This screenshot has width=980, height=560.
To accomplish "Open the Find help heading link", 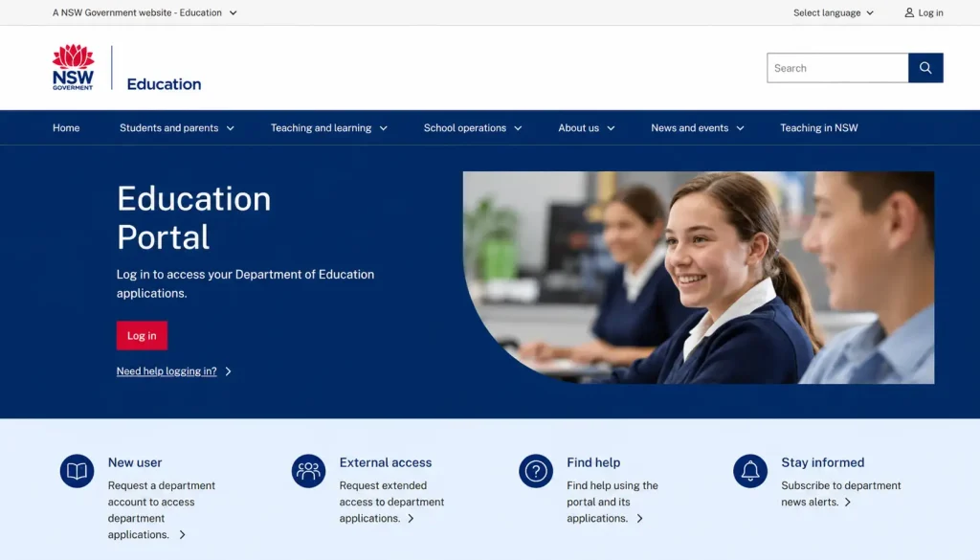I will (x=593, y=462).
